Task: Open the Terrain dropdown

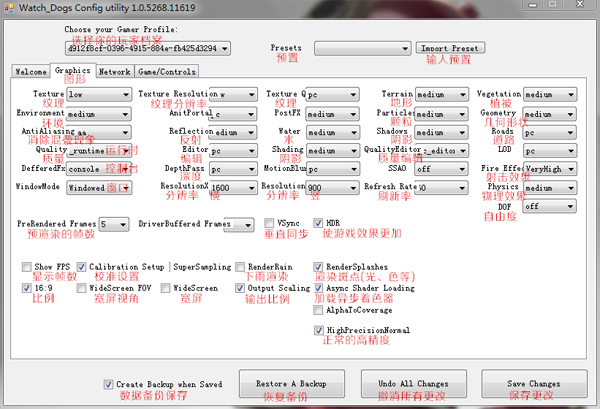Action: (x=442, y=94)
